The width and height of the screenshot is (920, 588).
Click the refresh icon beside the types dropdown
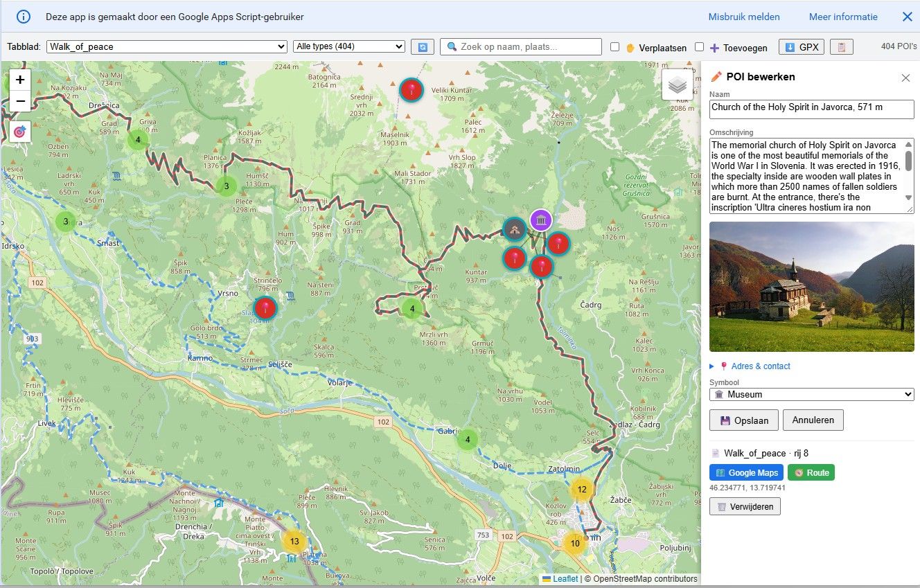(x=423, y=46)
